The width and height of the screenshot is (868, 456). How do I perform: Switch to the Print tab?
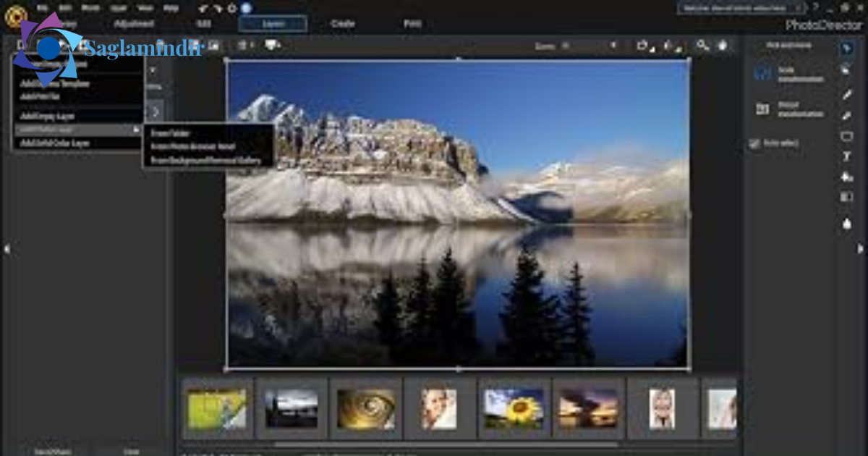(412, 24)
